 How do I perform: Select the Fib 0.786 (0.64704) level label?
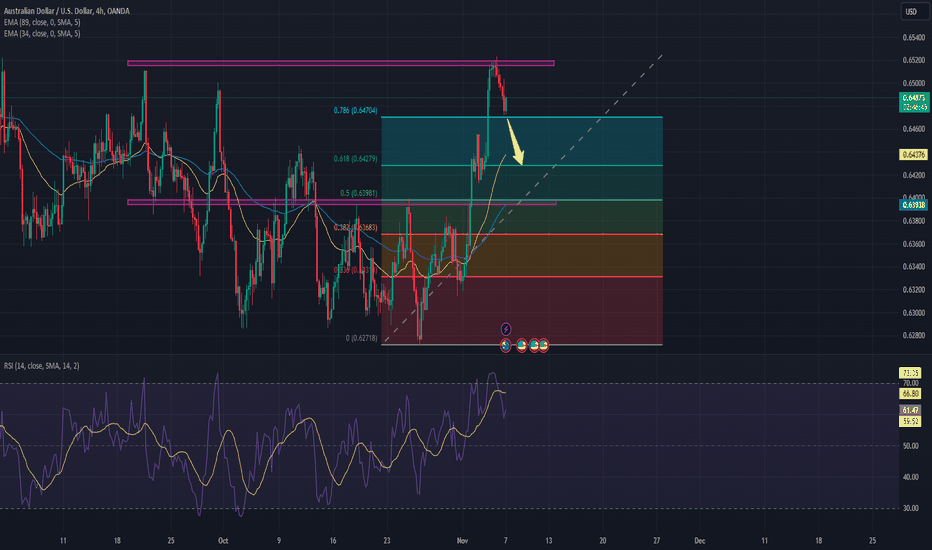tap(355, 111)
